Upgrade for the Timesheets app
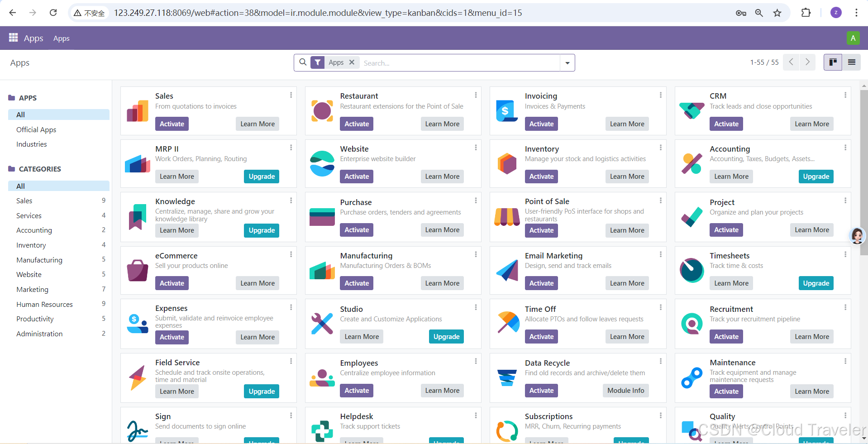The image size is (868, 444). click(x=816, y=283)
